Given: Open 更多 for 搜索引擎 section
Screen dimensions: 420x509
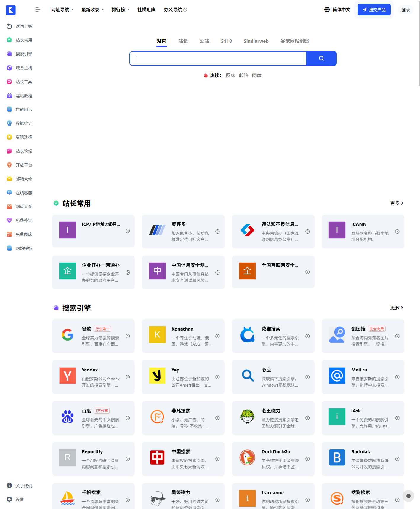Looking at the screenshot, I should coord(397,308).
